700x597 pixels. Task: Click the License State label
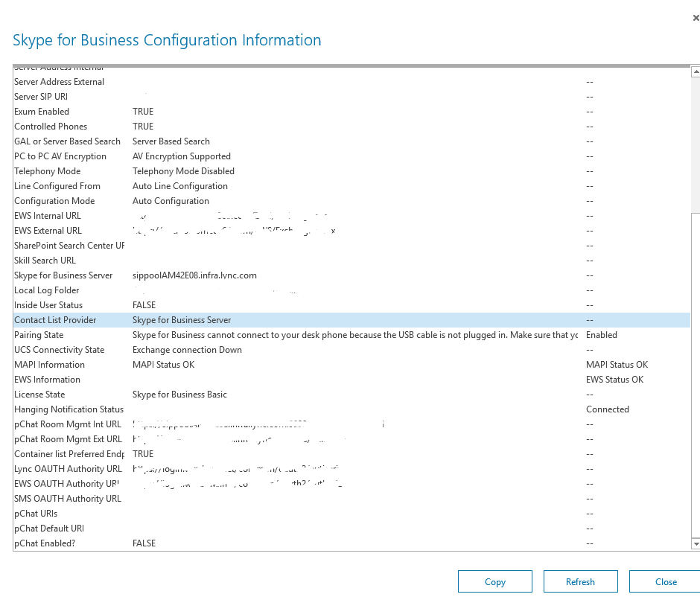pyautogui.click(x=39, y=395)
